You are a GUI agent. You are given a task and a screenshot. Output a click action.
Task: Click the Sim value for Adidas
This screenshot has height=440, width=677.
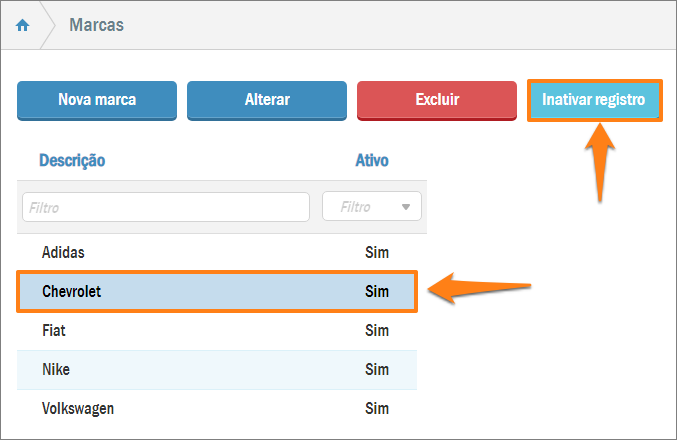point(377,253)
